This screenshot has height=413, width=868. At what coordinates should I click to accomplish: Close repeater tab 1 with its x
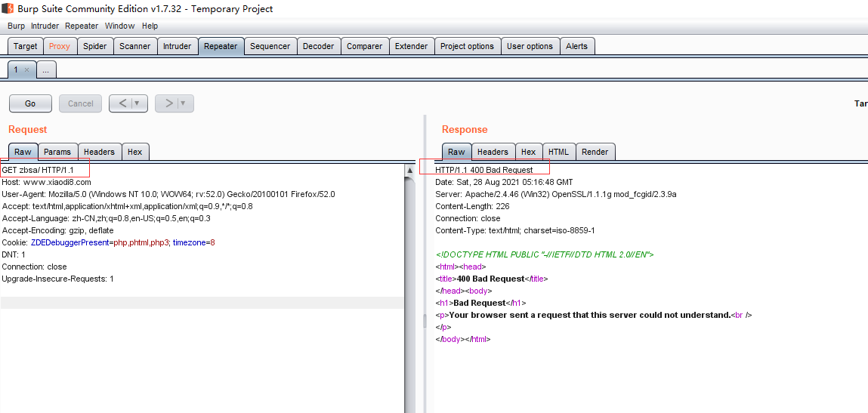[x=26, y=70]
